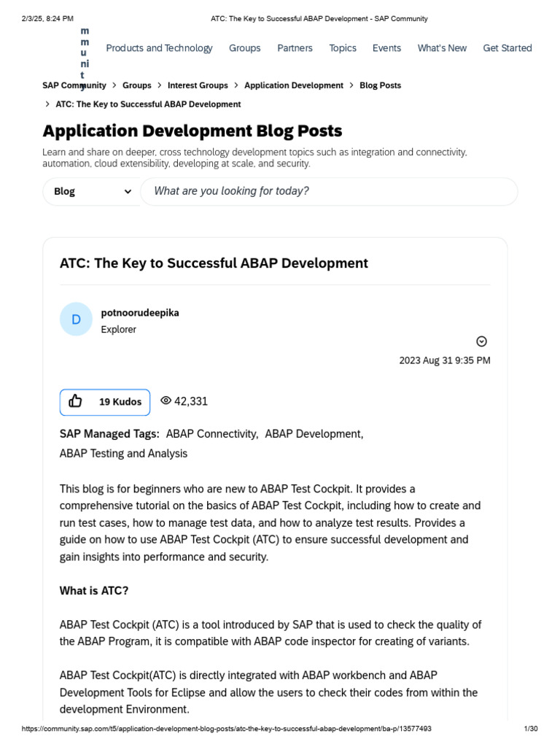560x747 pixels.
Task: Click the current-page breadcrumb ATC article title
Action: (148, 104)
